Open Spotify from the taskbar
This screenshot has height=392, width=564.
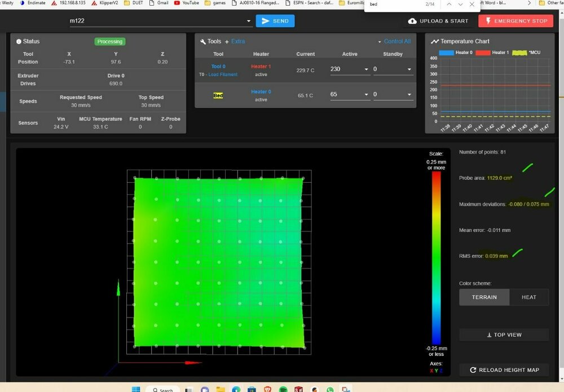283,389
